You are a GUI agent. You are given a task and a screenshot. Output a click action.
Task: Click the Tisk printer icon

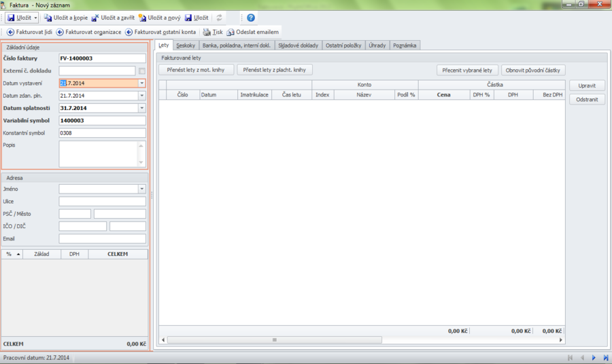tap(207, 32)
